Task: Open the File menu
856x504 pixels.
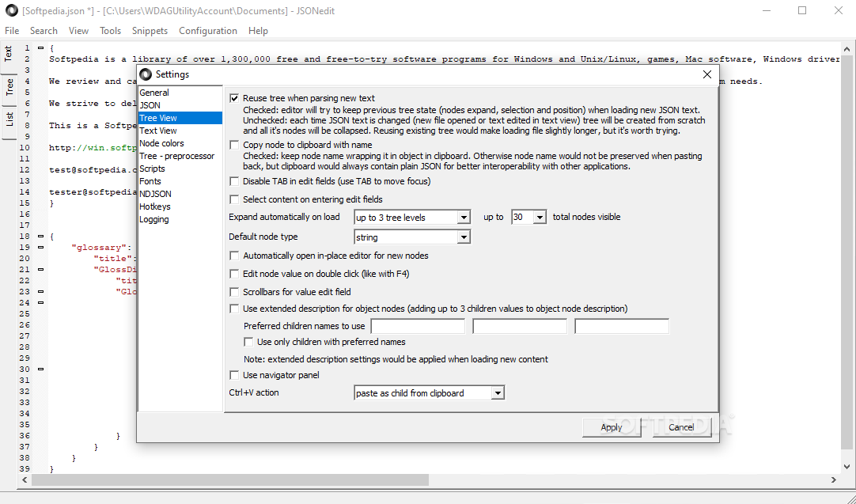Action: point(12,31)
